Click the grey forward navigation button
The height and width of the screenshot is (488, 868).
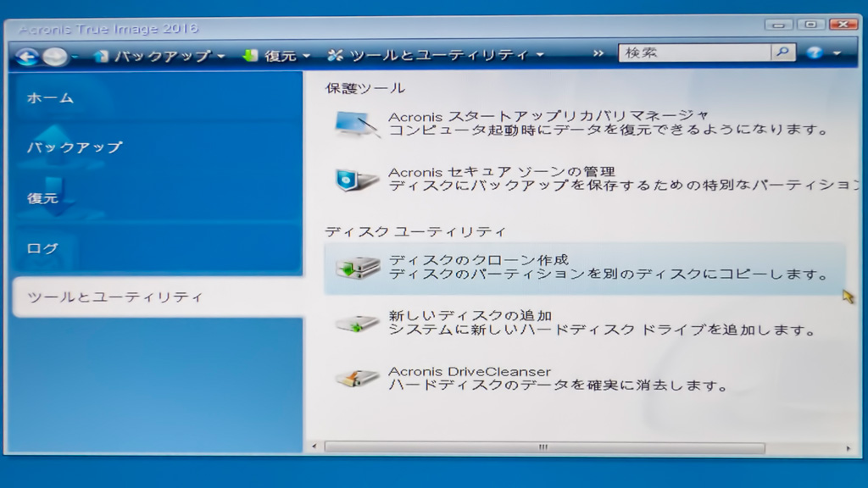55,57
